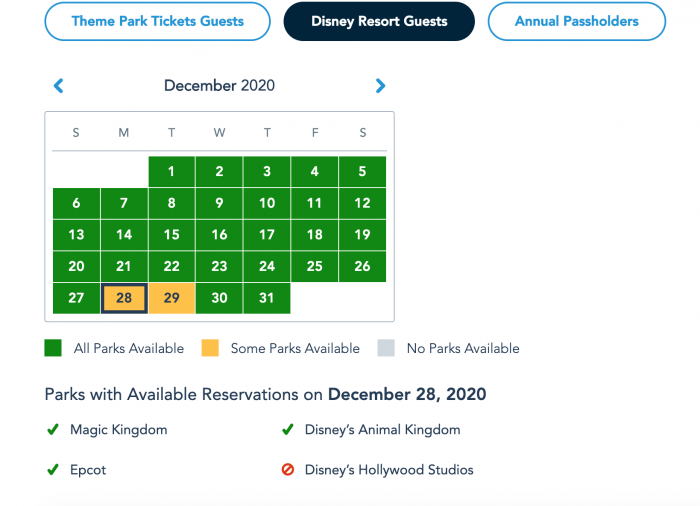Pick December 1 on the calendar

172,171
